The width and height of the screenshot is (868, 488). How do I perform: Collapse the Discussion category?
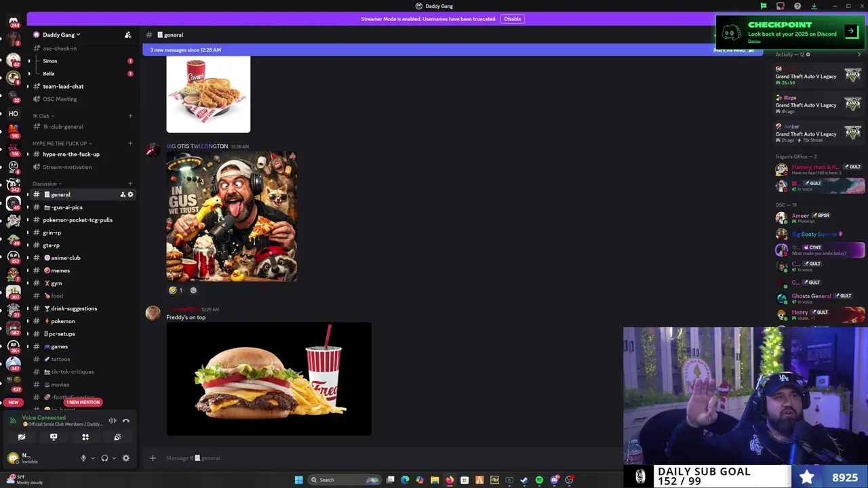coord(47,184)
